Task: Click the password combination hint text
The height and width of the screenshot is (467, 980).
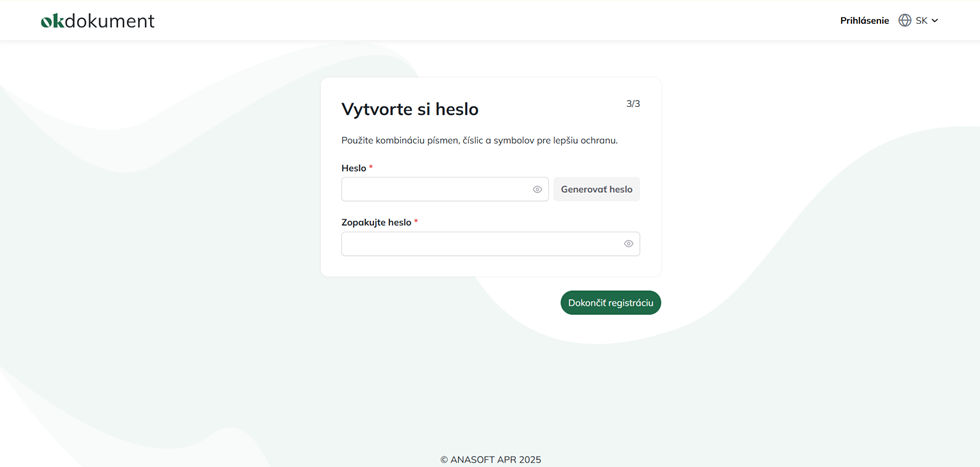Action: 479,140
